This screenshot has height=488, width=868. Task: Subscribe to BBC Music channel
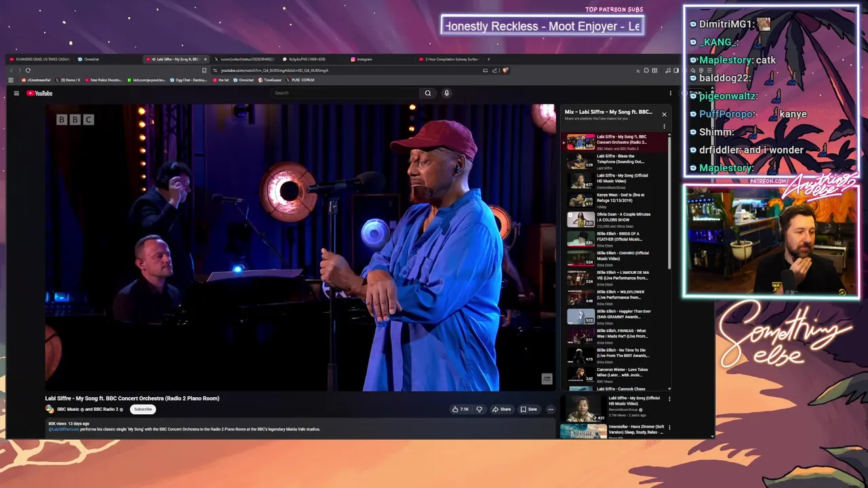click(x=143, y=409)
